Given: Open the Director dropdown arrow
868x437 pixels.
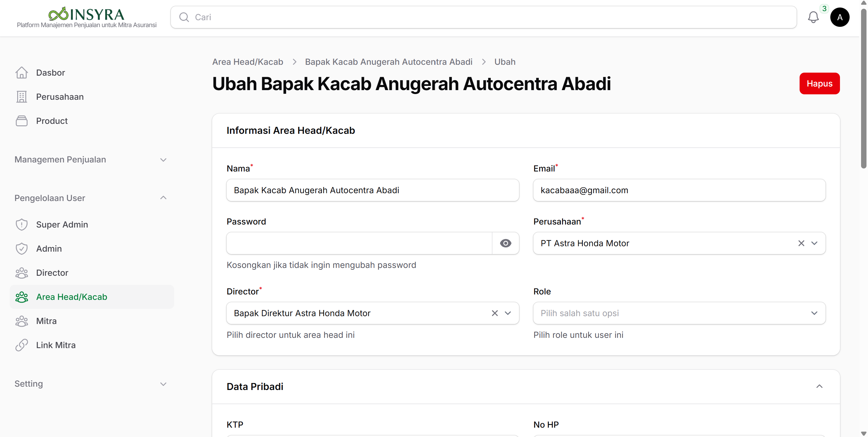Looking at the screenshot, I should point(508,313).
